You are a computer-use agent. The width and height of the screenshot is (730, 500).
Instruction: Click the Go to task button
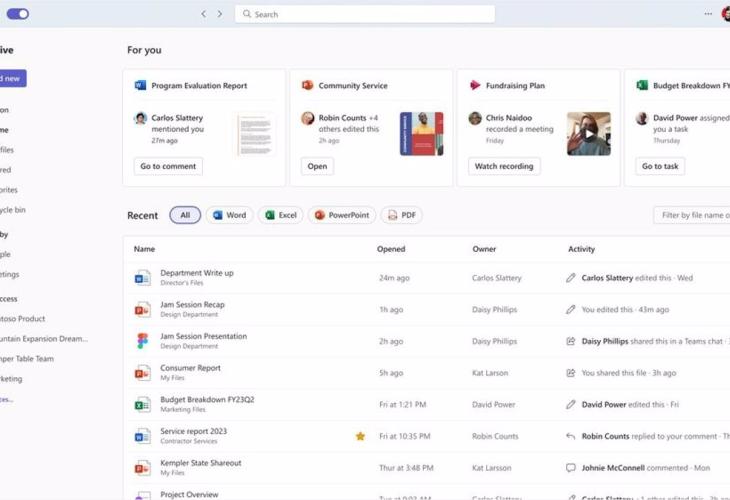click(660, 166)
